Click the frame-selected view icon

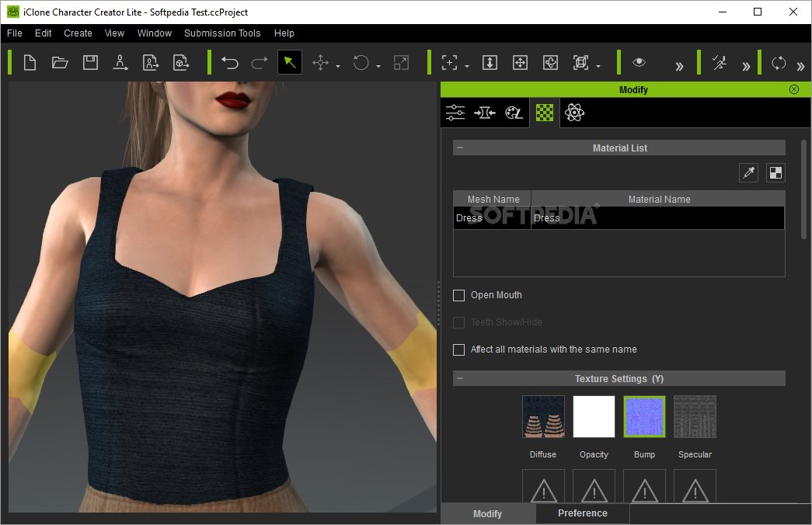(581, 63)
